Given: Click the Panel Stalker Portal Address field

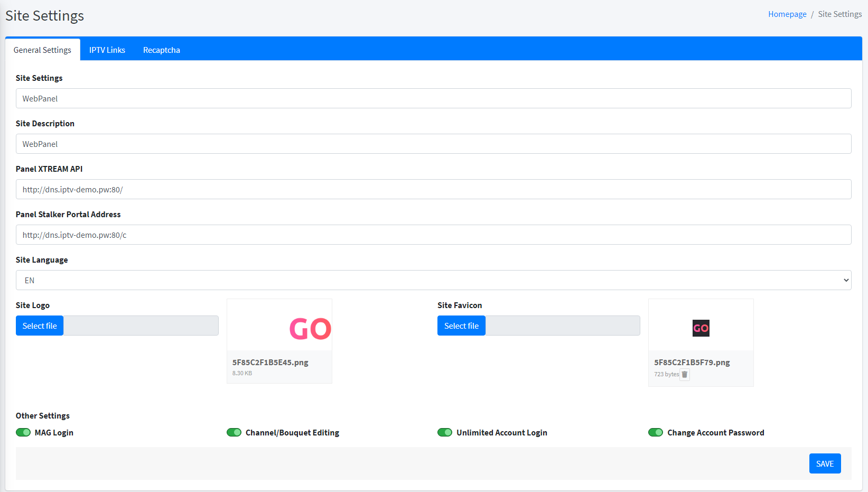Looking at the screenshot, I should click(433, 235).
